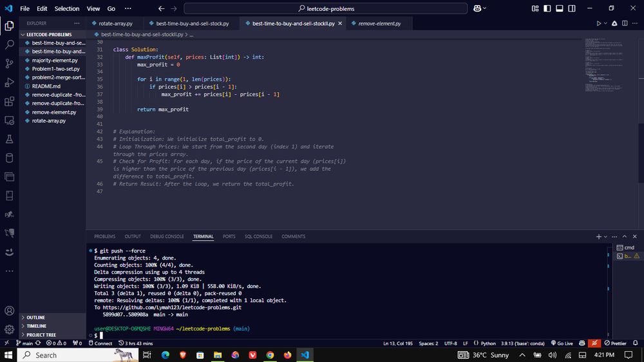The image size is (644, 362).
Task: Click Connect in the status bar
Action: coord(100,343)
